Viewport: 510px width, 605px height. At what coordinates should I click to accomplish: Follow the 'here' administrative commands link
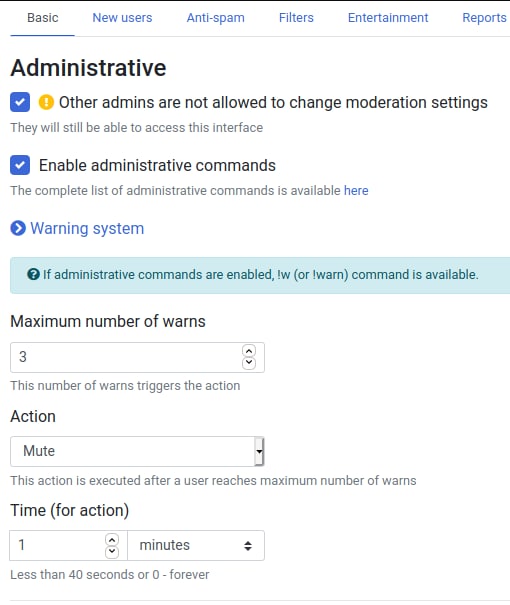click(356, 191)
